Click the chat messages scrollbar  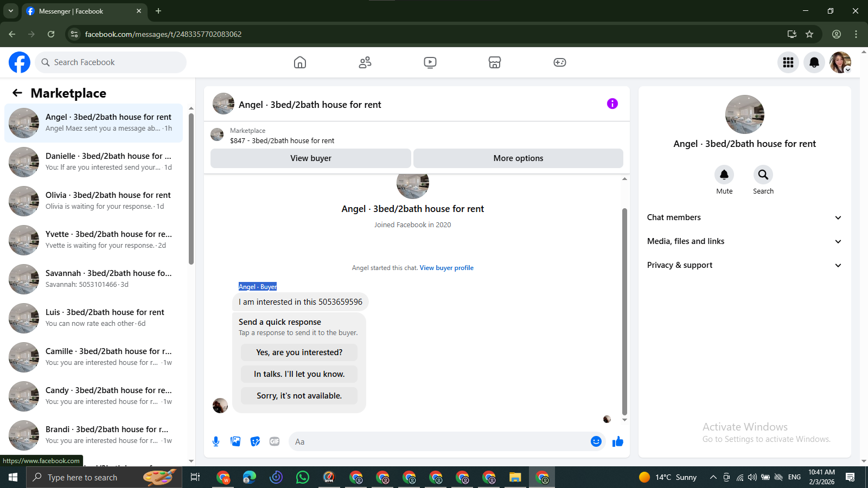point(624,311)
